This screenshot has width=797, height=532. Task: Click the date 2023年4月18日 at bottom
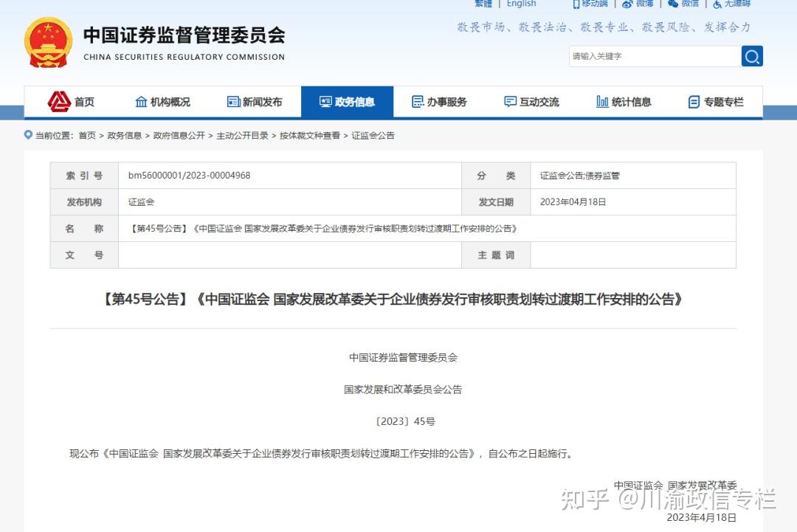(x=702, y=517)
